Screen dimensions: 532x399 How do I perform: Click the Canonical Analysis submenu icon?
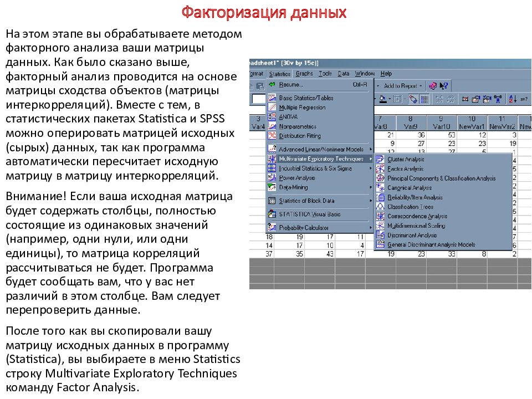(380, 188)
